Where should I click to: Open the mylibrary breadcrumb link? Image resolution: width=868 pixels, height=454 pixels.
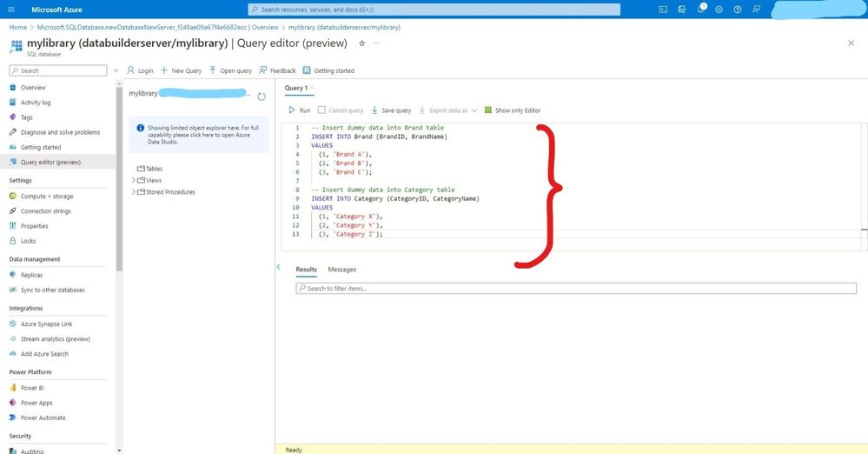(x=344, y=27)
